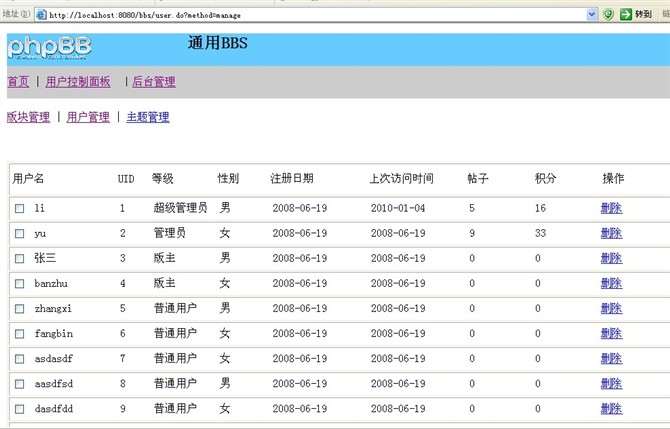Click the username zhangxi

pyautogui.click(x=53, y=309)
